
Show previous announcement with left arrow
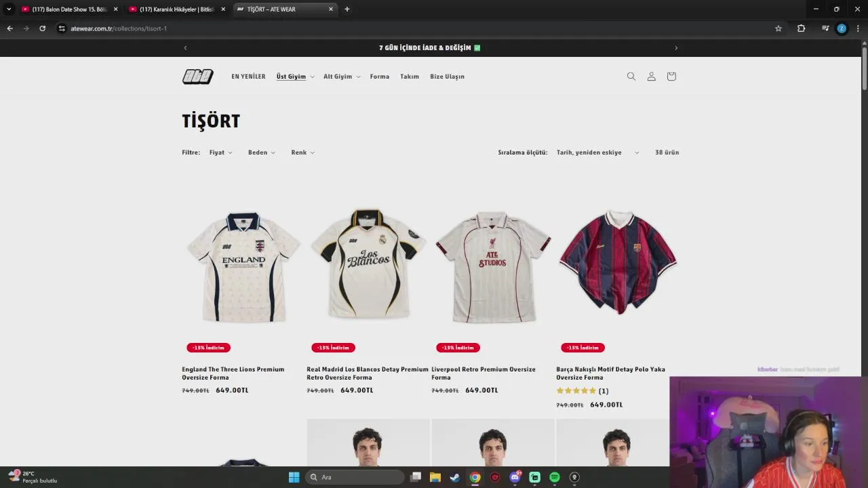coord(185,48)
